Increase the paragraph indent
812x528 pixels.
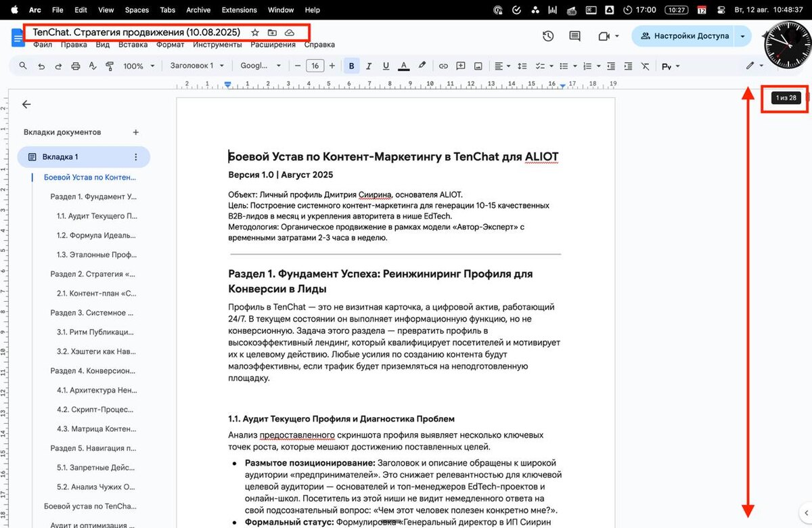pyautogui.click(x=628, y=66)
